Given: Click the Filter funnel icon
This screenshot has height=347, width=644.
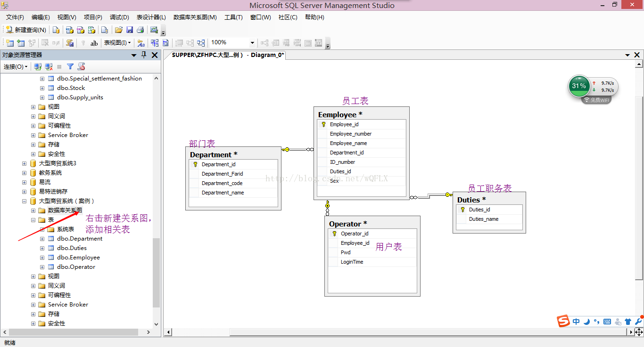Looking at the screenshot, I should tap(70, 66).
